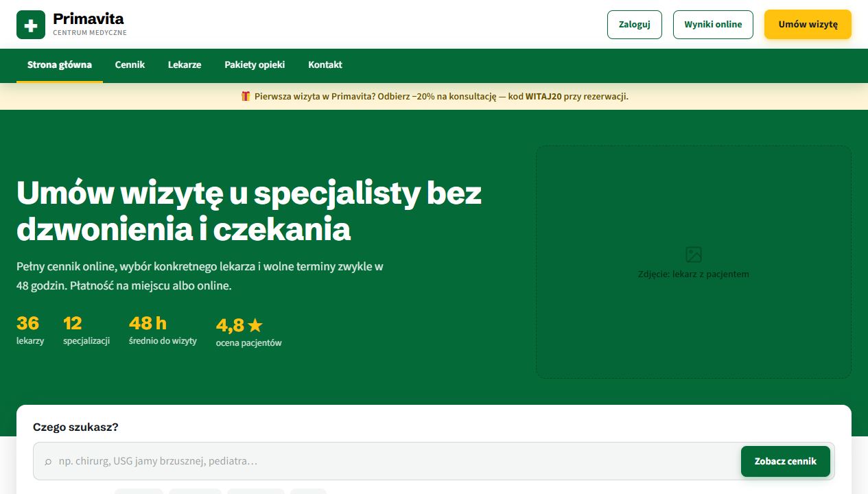The width and height of the screenshot is (868, 494).
Task: Click the green Primavita cross logo icon
Action: (31, 25)
